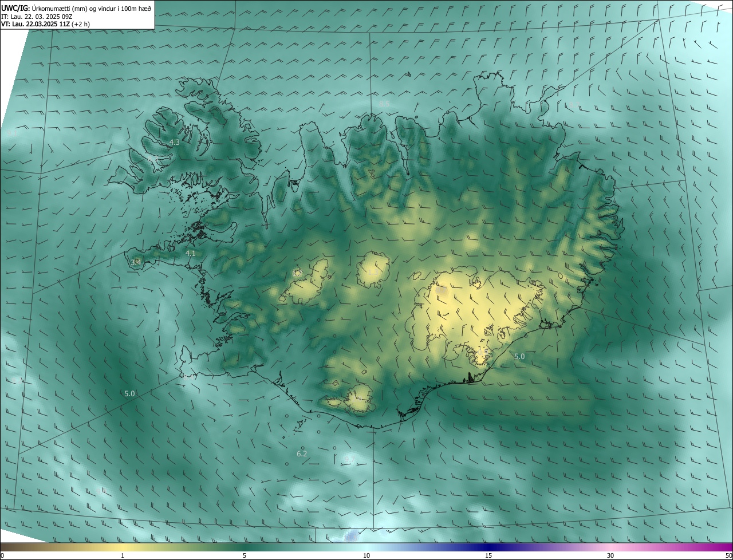Click the colorbar tick label 5
This screenshot has width=733, height=560.
(x=245, y=555)
